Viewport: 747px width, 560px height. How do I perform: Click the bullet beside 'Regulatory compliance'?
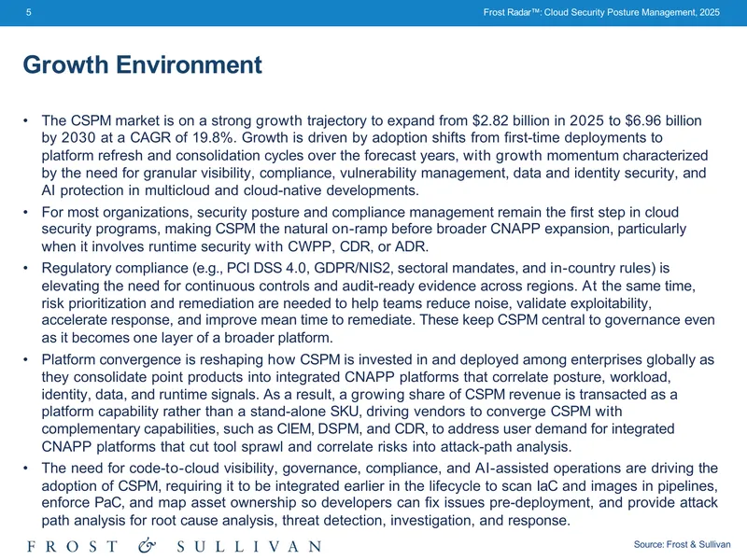(26, 268)
